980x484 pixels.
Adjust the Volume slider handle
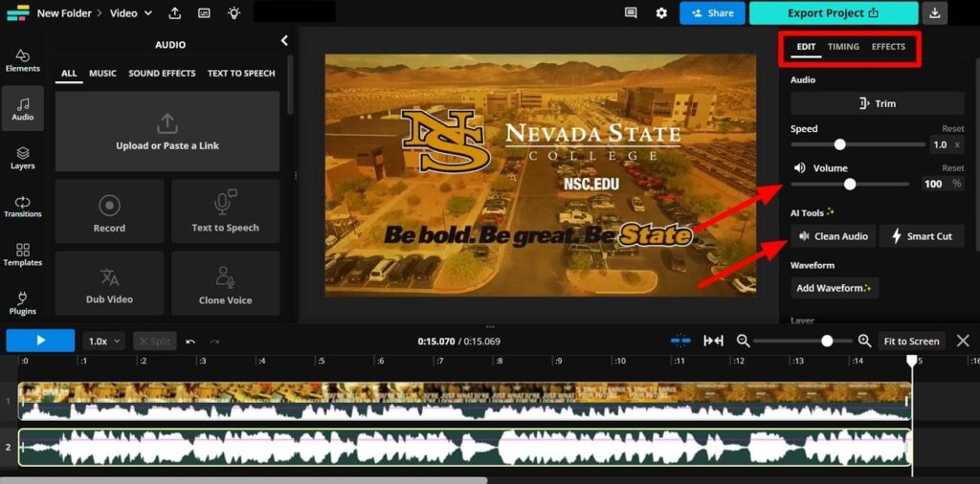[x=850, y=184]
